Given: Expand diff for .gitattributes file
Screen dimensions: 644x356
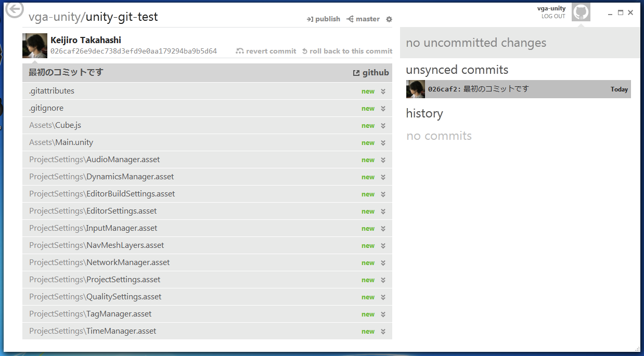Looking at the screenshot, I should [x=383, y=91].
